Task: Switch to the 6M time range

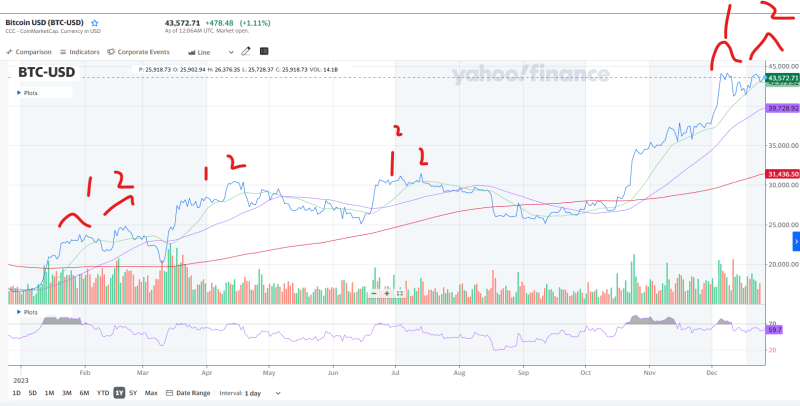Action: pos(84,393)
